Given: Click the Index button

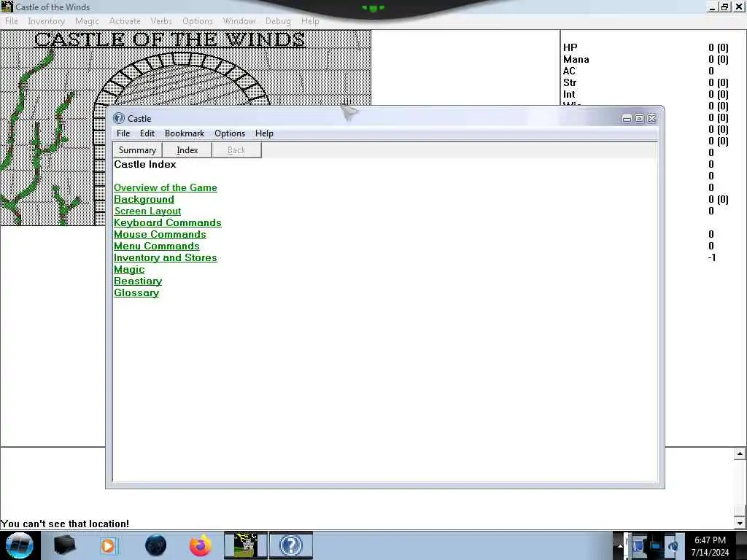Looking at the screenshot, I should click(x=187, y=150).
